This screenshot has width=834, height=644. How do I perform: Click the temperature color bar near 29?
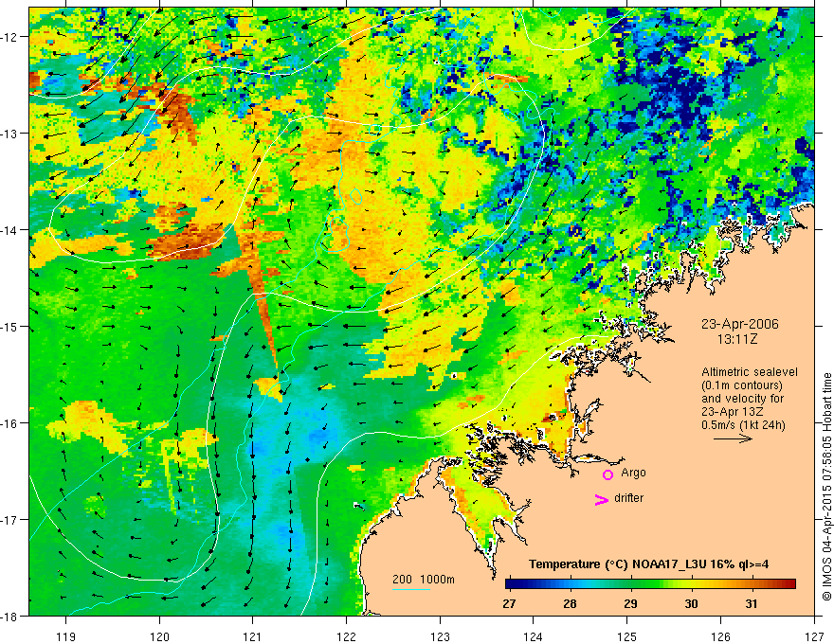coord(631,584)
